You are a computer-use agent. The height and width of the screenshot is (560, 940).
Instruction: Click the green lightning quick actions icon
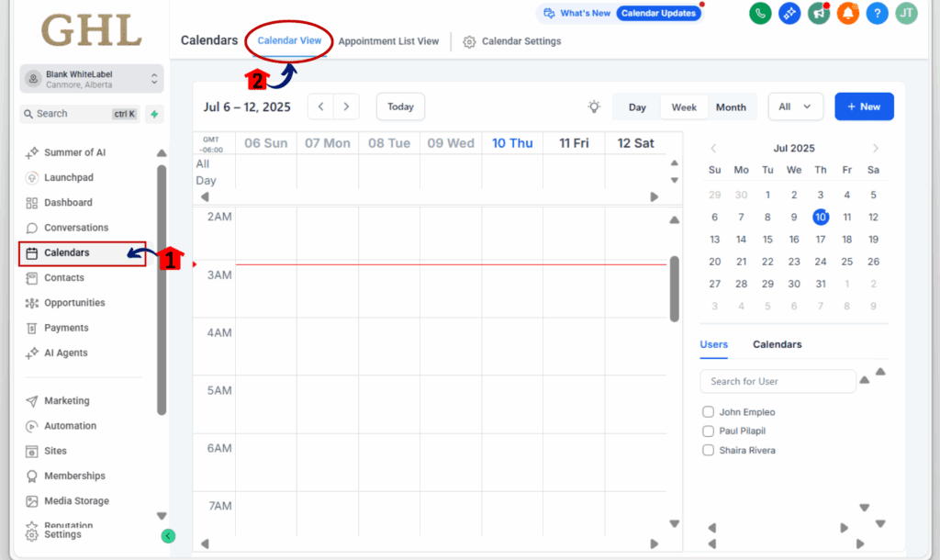coord(154,114)
